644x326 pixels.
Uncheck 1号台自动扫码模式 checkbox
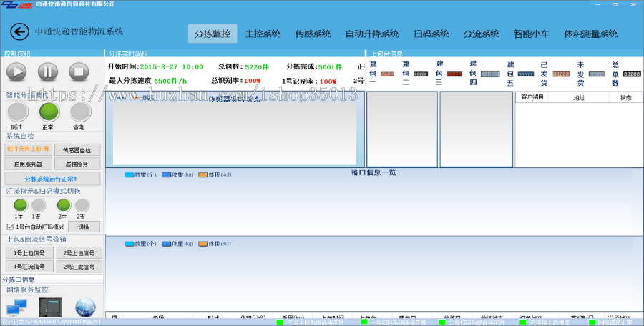10,227
